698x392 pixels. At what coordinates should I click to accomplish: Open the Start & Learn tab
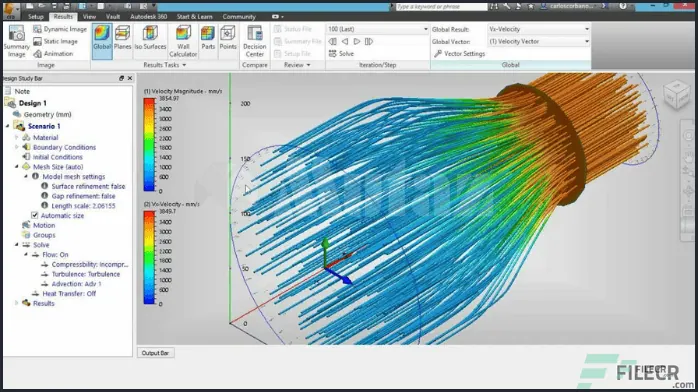pyautogui.click(x=195, y=16)
